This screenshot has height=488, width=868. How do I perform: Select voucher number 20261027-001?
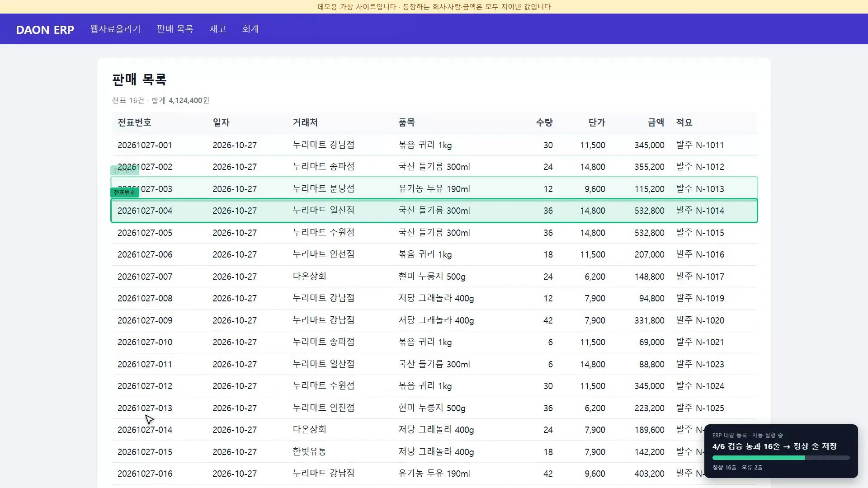point(145,145)
